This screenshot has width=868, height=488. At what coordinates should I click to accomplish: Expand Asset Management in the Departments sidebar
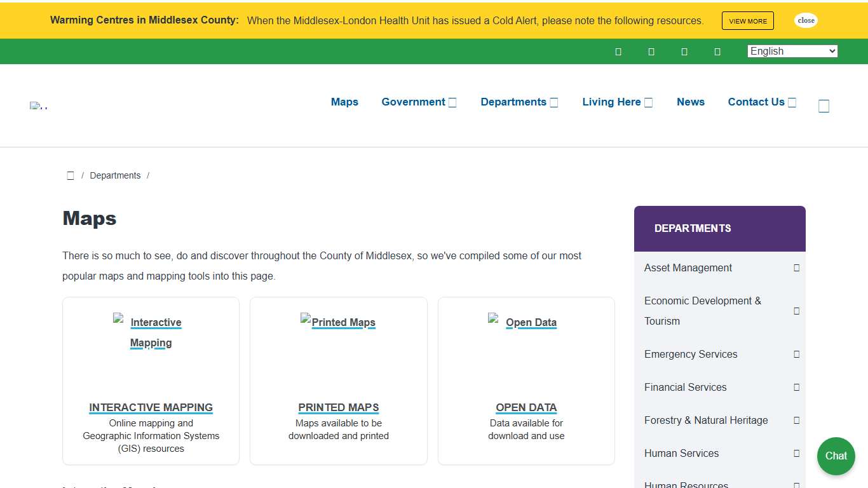pyautogui.click(x=796, y=268)
